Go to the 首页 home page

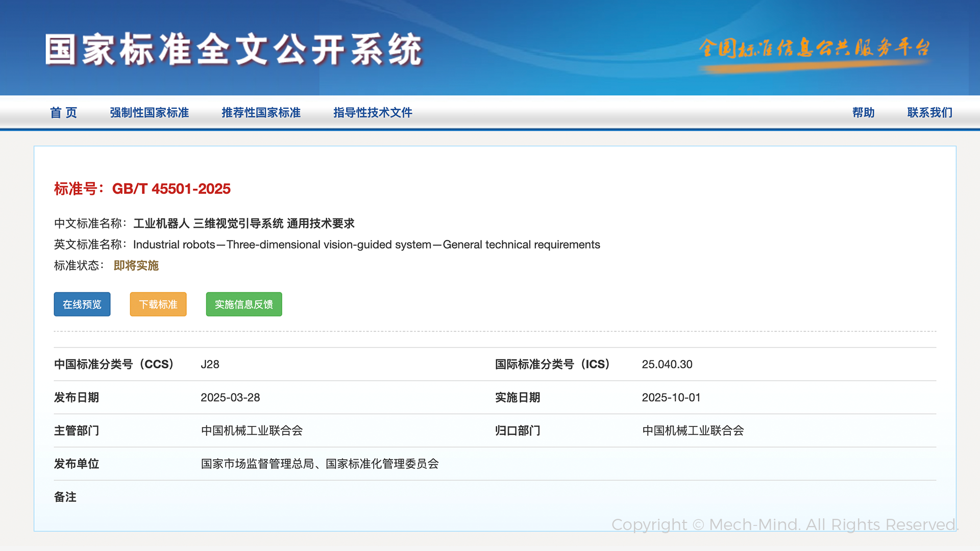(63, 113)
